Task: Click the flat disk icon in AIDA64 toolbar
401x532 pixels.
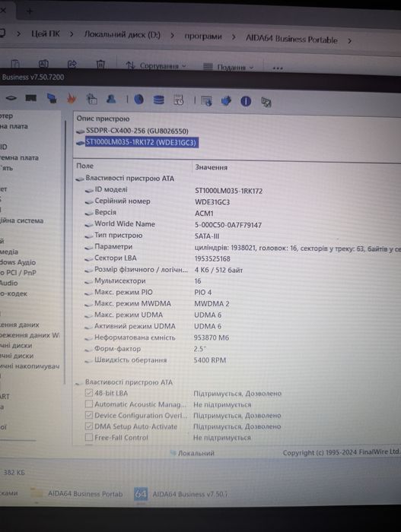Action: [x=11, y=98]
